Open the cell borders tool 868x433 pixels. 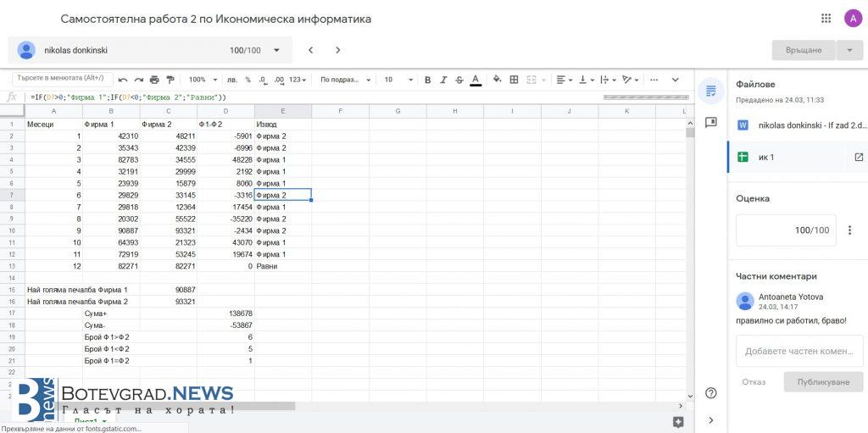coord(514,80)
